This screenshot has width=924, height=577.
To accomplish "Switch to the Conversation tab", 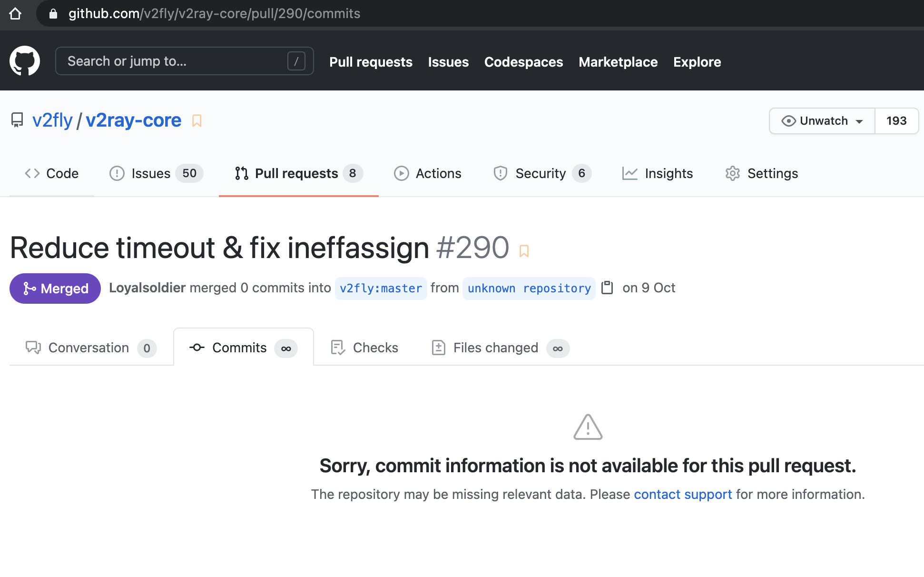I will [x=89, y=348].
